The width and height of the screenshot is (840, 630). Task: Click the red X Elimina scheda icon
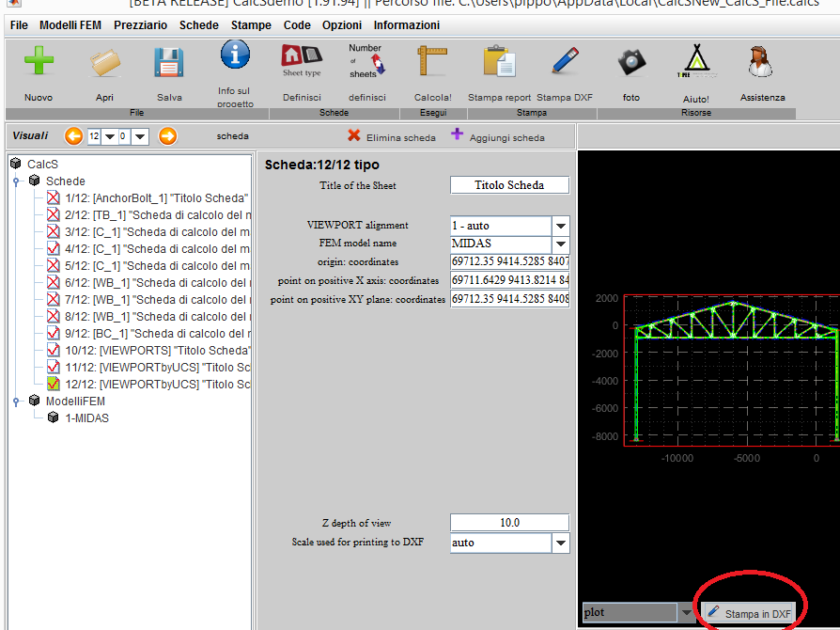click(x=353, y=135)
